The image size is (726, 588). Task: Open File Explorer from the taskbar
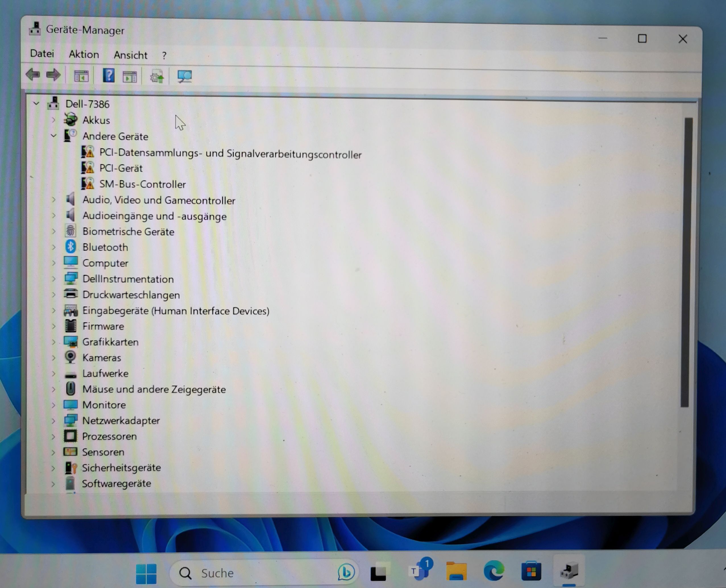click(x=456, y=572)
